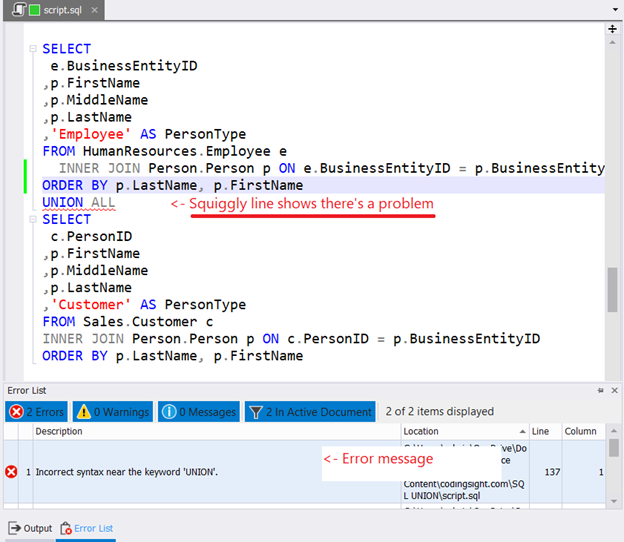Click the red error X icon in Errors button
This screenshot has width=624, height=542.
[16, 411]
